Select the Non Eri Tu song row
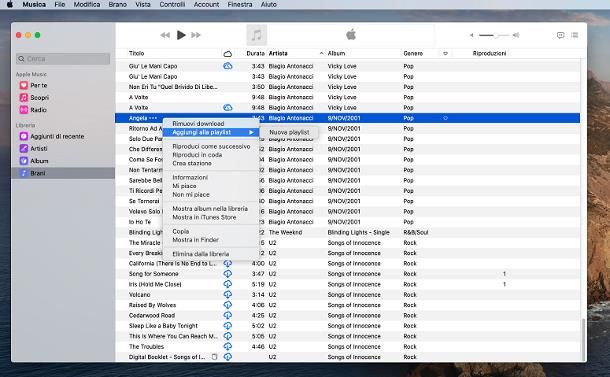 coord(347,87)
